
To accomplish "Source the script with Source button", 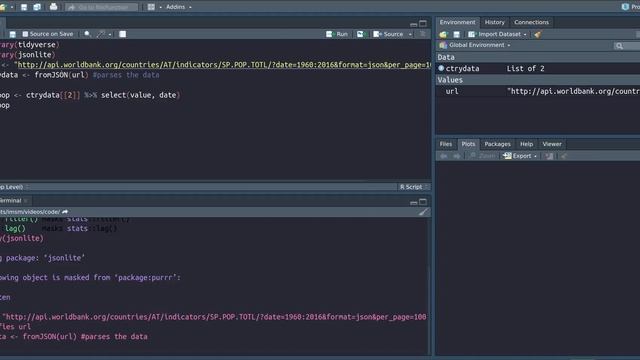I will [x=388, y=34].
